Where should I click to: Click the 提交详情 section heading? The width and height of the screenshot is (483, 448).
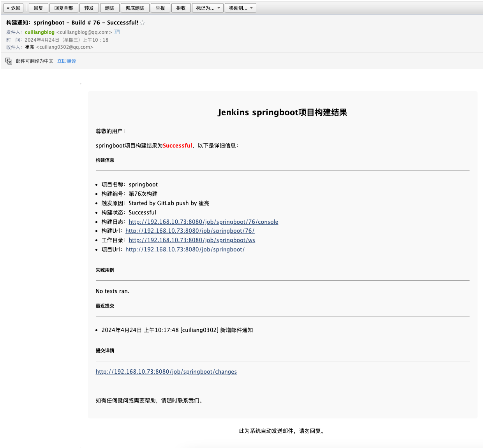pyautogui.click(x=105, y=351)
